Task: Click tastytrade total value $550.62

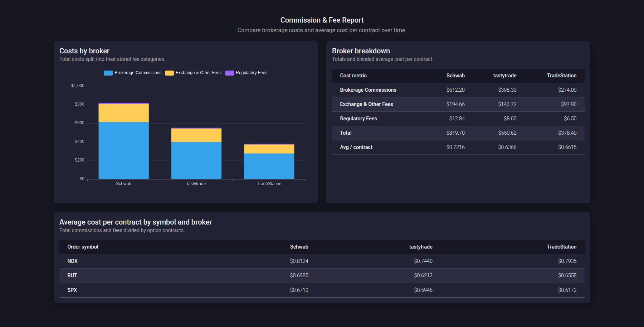Action: pyautogui.click(x=507, y=133)
